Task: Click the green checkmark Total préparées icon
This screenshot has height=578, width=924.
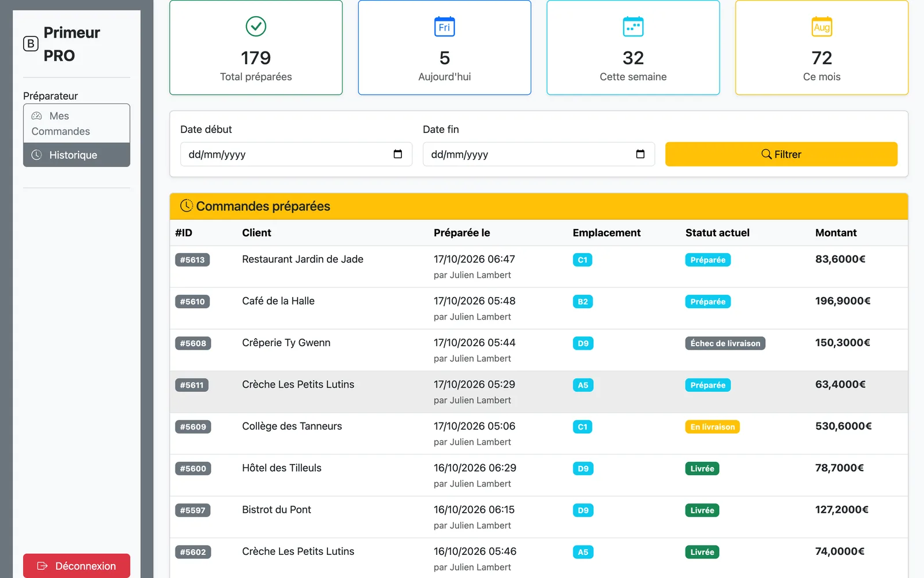Action: [x=256, y=26]
